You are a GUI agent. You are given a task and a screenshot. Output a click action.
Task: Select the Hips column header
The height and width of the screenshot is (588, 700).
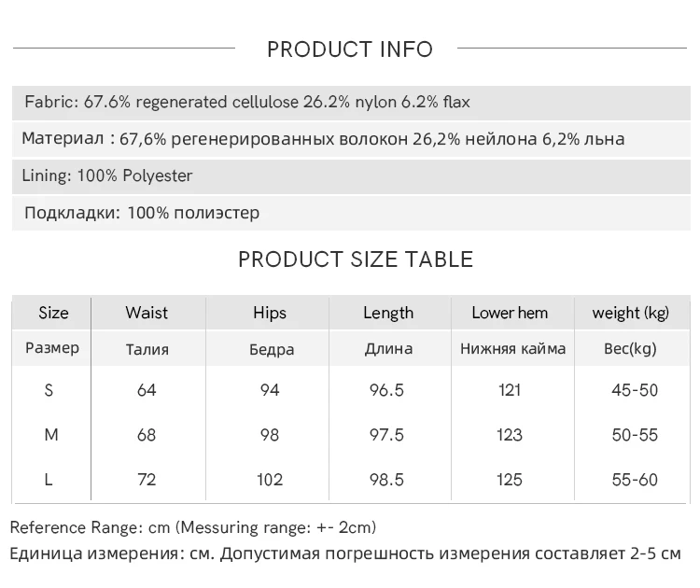pos(270,313)
